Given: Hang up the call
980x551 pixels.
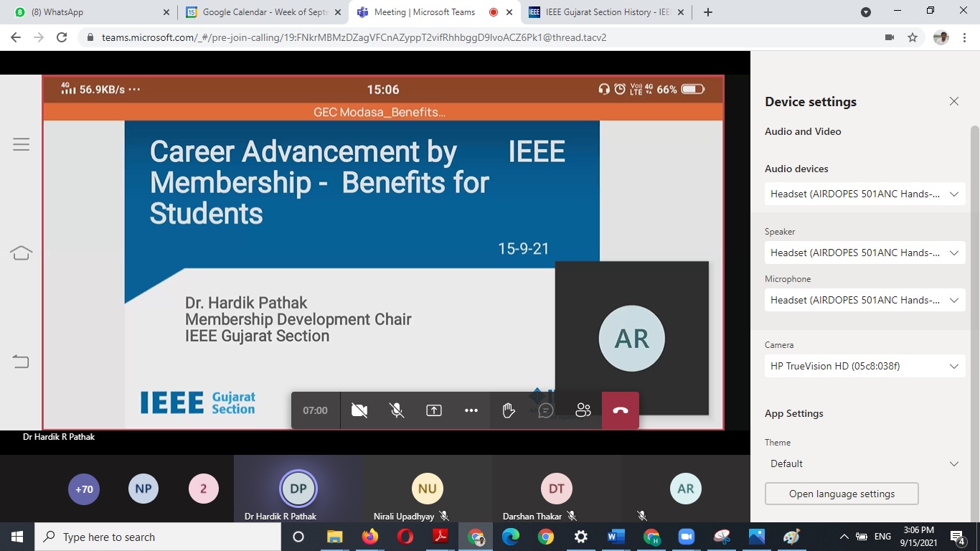Looking at the screenshot, I should [x=621, y=410].
